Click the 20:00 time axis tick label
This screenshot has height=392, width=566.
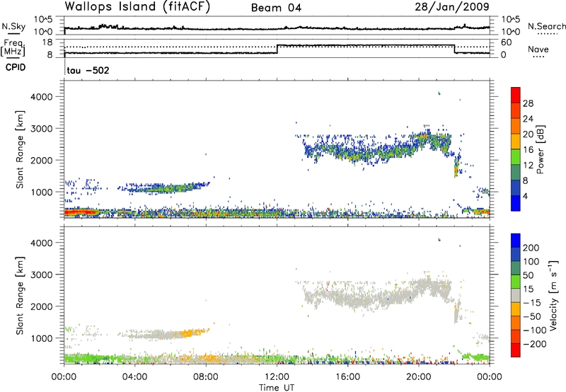coord(419,377)
